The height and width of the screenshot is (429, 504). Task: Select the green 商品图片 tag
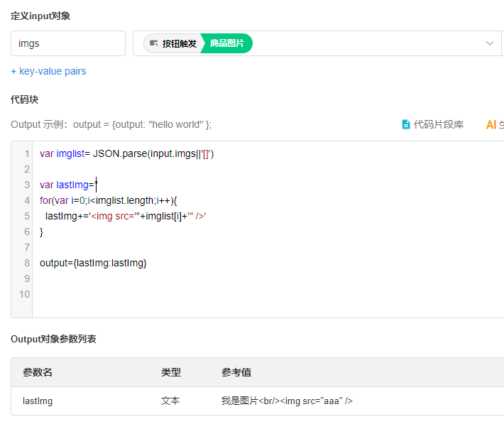(226, 43)
